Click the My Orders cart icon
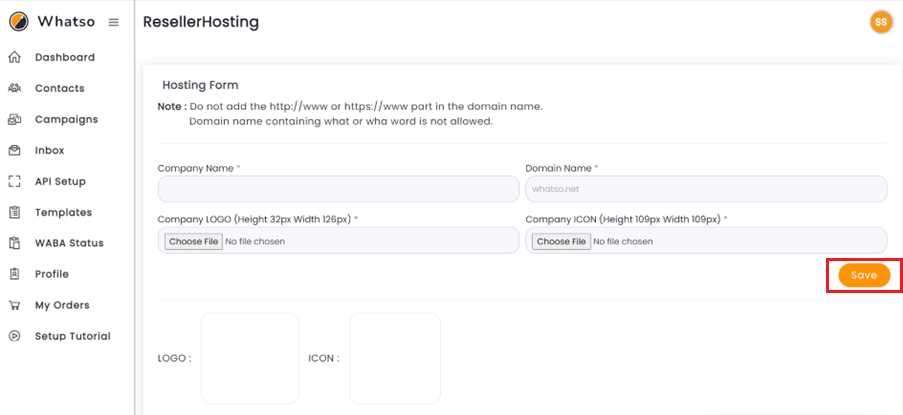Viewport: 903px width, 415px height. click(14, 305)
